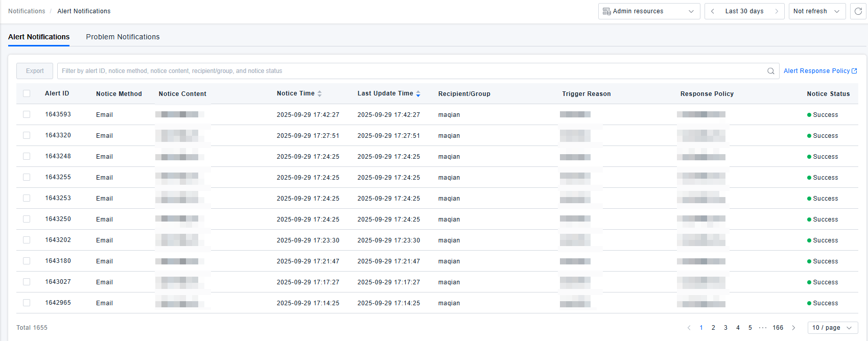Select the Alert Notifications tab

tap(39, 37)
